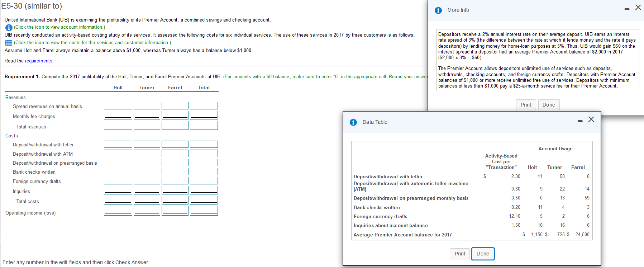Viewport: 644px width, 268px height.
Task: Click the "Monthly fee charges" row label
Action: [x=34, y=116]
